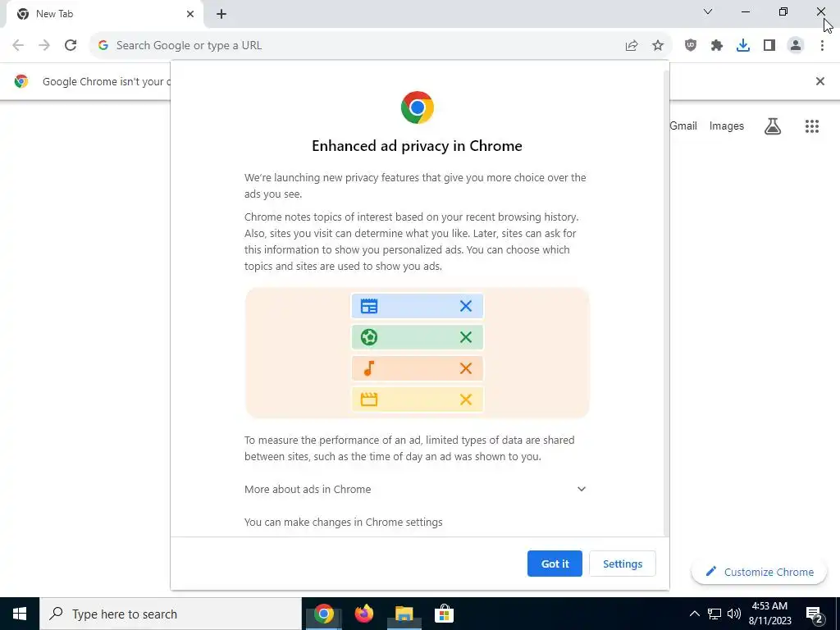Reload the current page
The height and width of the screenshot is (630, 840).
(71, 45)
